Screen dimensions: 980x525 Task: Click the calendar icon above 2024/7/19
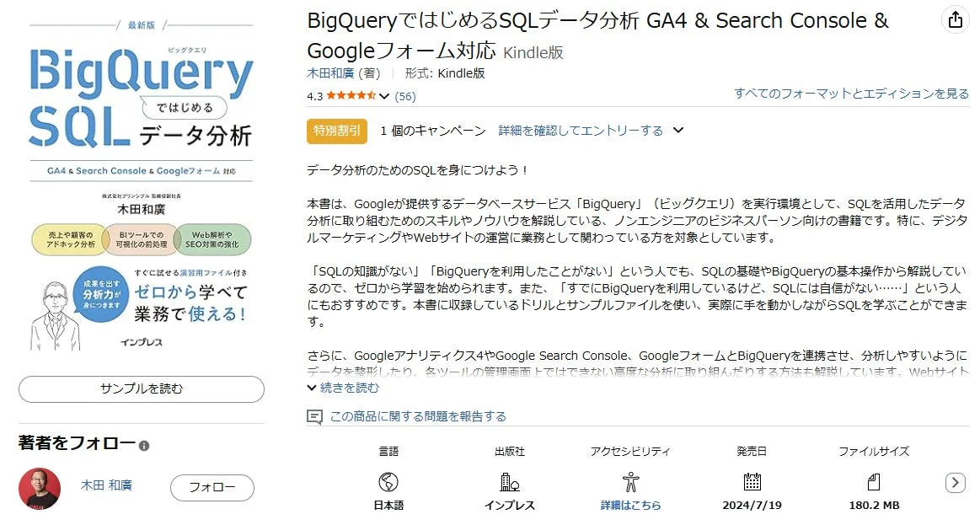point(751,482)
